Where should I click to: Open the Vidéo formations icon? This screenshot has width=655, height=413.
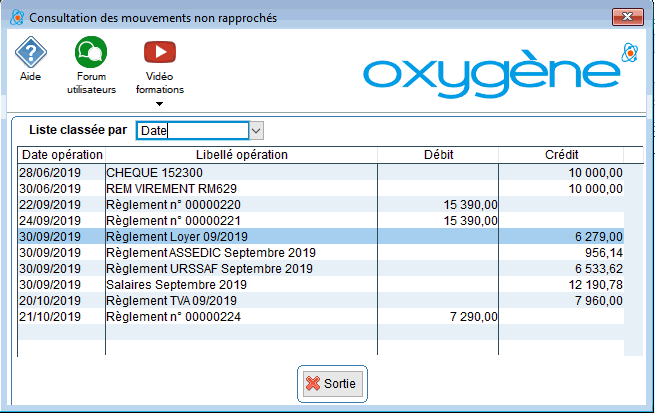pos(160,51)
